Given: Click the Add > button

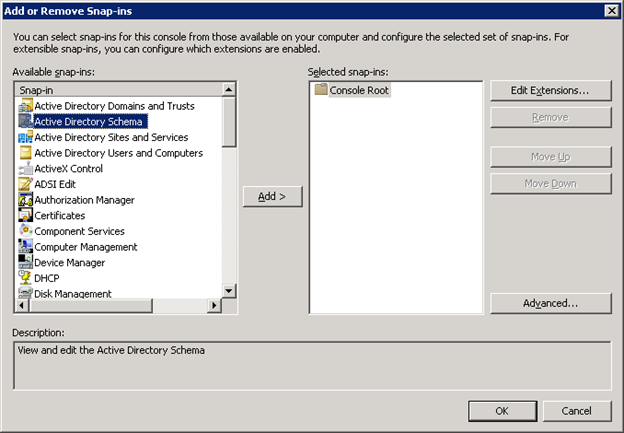Looking at the screenshot, I should pyautogui.click(x=273, y=197).
